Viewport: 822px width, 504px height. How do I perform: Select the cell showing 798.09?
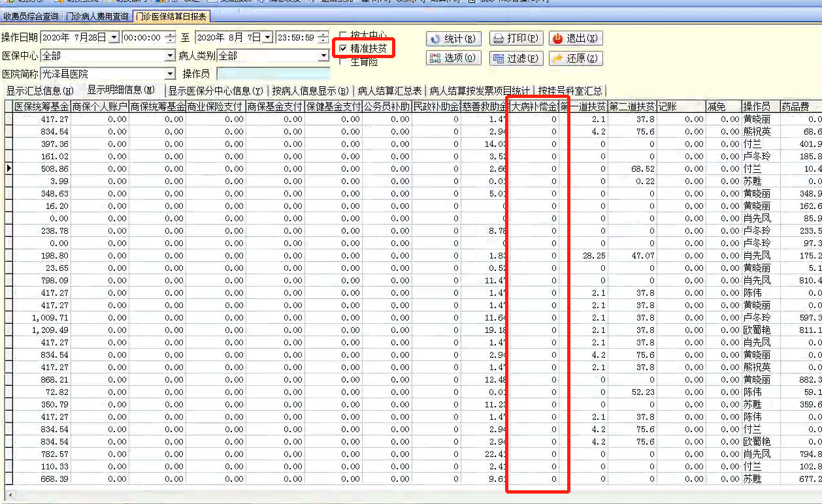click(x=42, y=280)
